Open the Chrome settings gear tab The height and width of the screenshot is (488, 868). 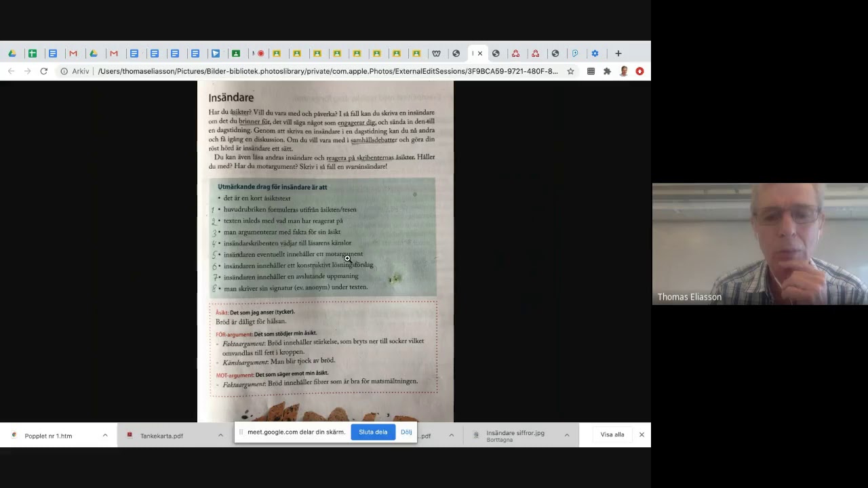595,54
